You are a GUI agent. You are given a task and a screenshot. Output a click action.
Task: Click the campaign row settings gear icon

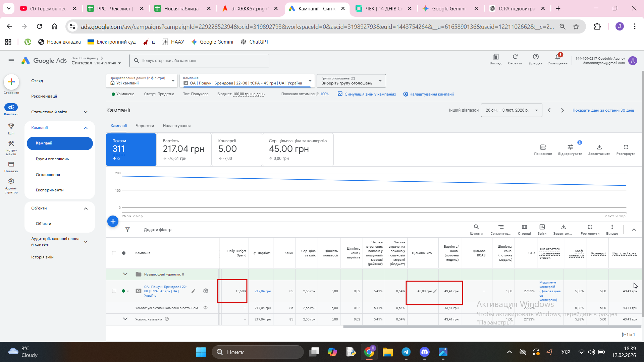(206, 291)
